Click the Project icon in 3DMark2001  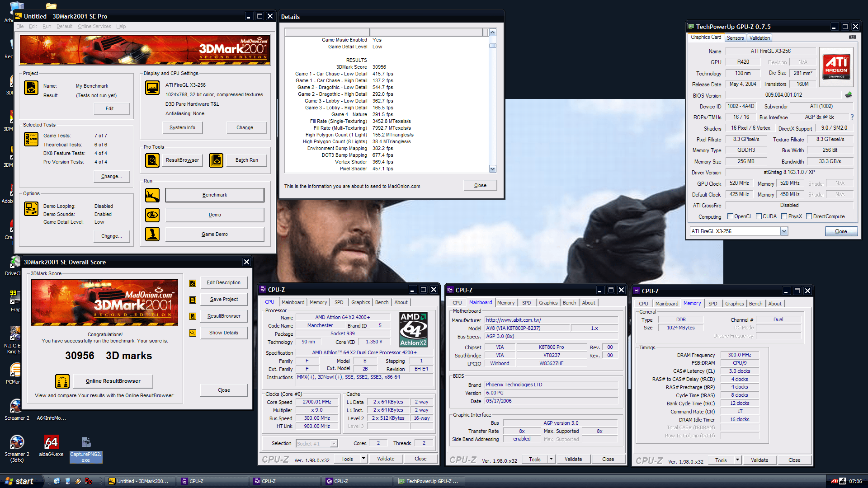31,88
